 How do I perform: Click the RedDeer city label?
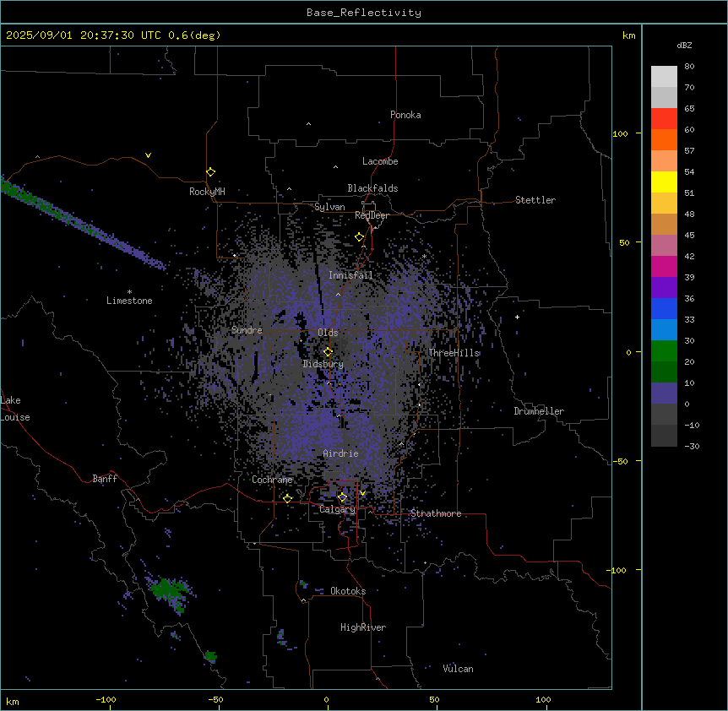[372, 215]
